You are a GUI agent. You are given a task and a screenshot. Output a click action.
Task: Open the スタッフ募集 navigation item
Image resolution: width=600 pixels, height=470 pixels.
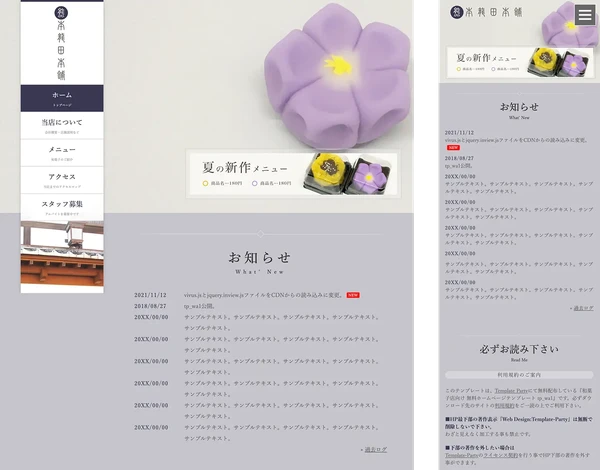point(62,207)
